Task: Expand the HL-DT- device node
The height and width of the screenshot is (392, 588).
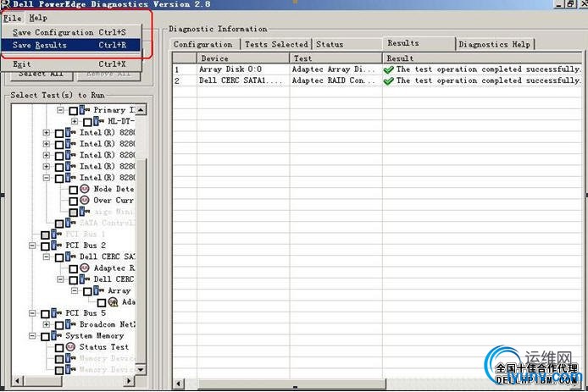Action: coord(75,121)
